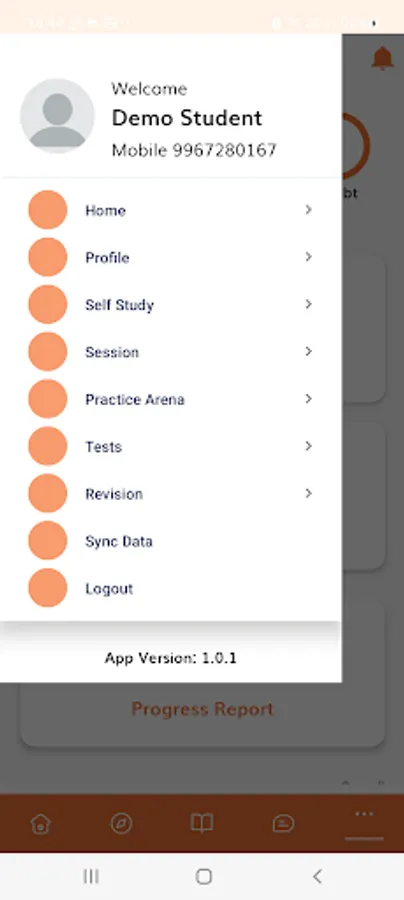Tap Android back navigation button
This screenshot has width=404, height=900.
pyautogui.click(x=317, y=876)
